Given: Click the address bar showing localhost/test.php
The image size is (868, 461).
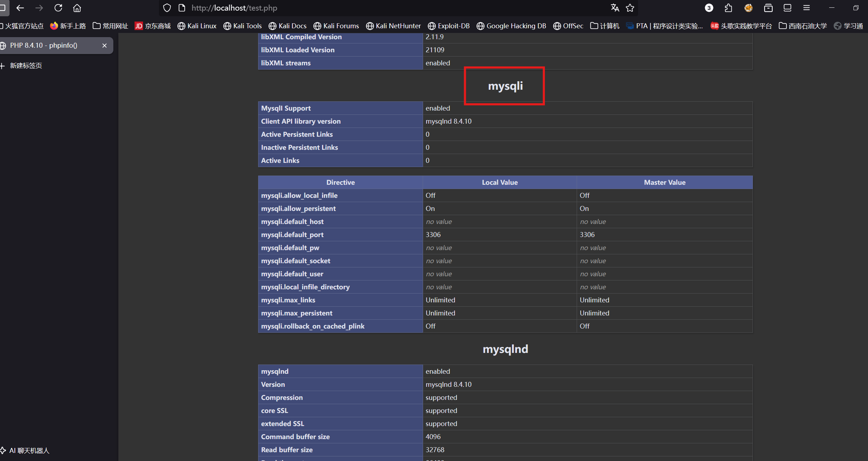Looking at the screenshot, I should click(x=234, y=8).
